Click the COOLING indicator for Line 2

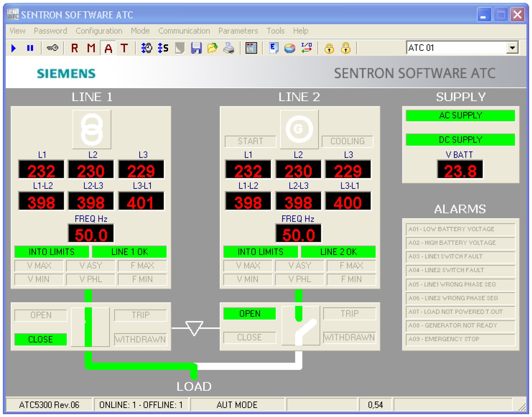[347, 141]
